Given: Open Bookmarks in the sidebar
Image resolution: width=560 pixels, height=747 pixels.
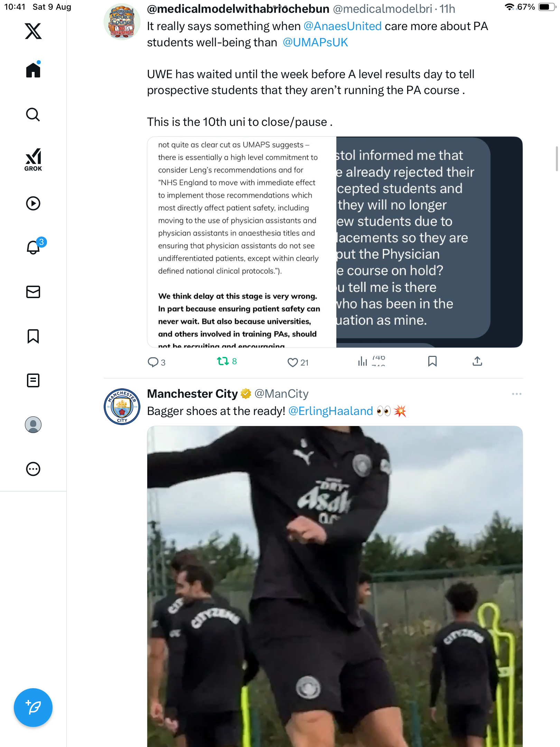Looking at the screenshot, I should click(33, 336).
